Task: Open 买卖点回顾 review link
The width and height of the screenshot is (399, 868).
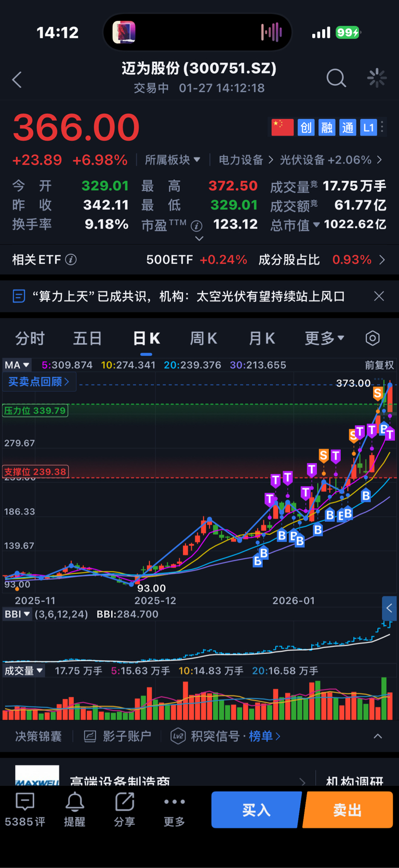Action: pyautogui.click(x=39, y=382)
